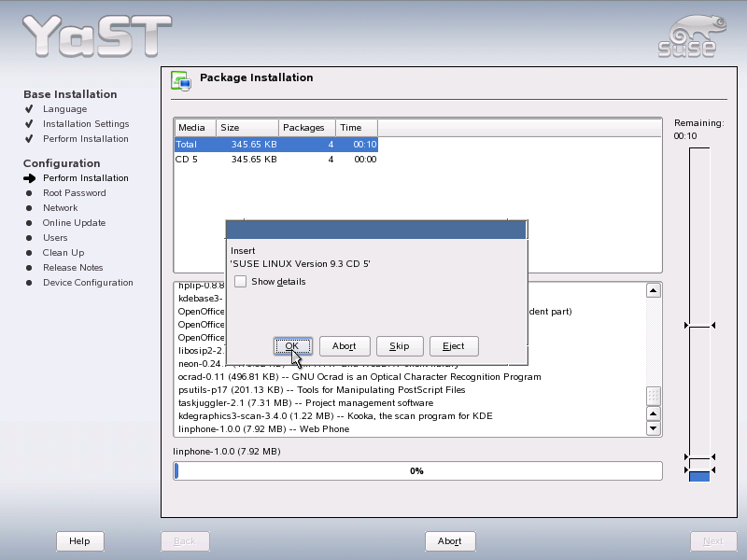
Task: Click the kdegraphics3-scan-3.4.0 log entry
Action: [x=335, y=415]
